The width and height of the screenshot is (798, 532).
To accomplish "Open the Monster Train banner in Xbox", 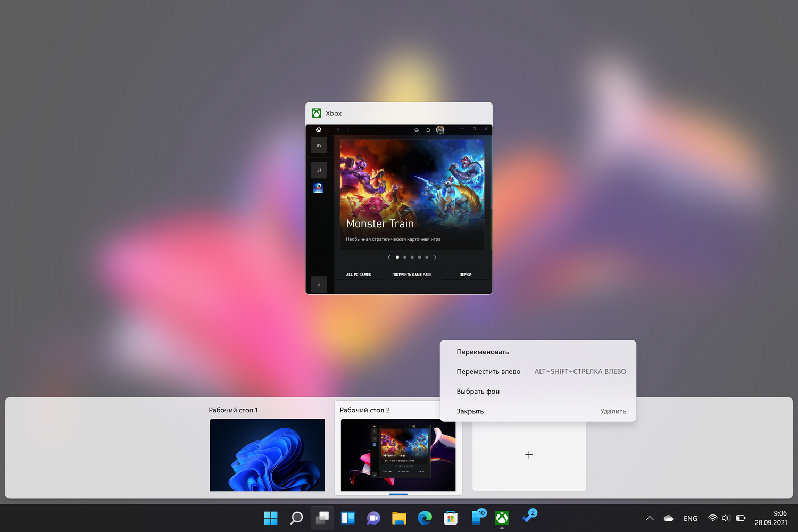I will pos(412,194).
